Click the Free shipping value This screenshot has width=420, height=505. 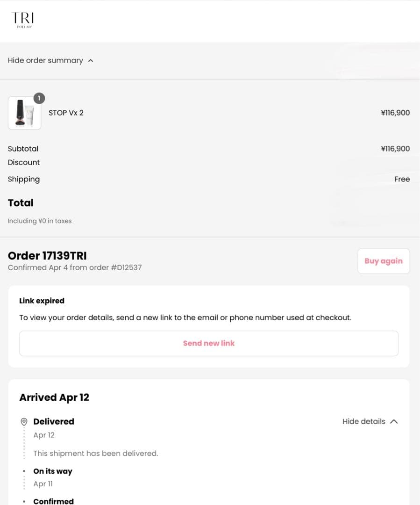tap(402, 179)
